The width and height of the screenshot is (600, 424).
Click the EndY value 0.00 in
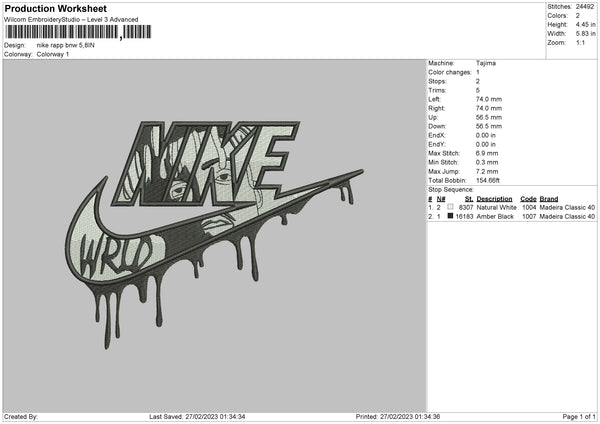point(486,144)
